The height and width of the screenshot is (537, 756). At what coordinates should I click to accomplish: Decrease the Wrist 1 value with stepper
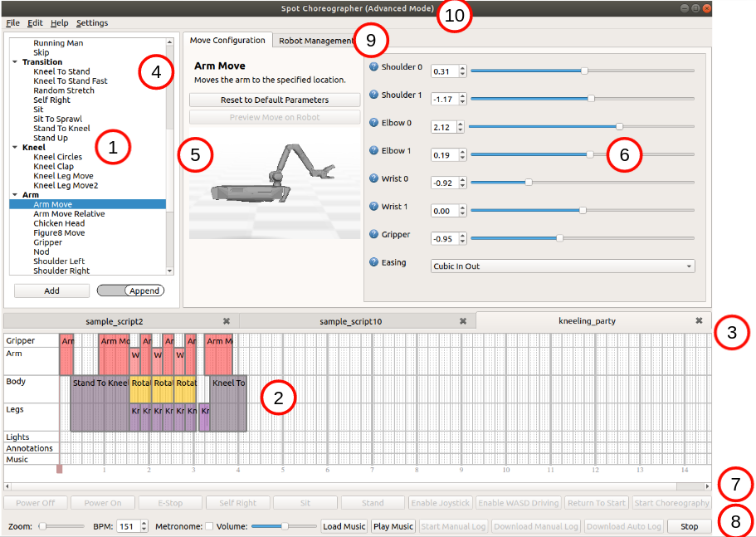pyautogui.click(x=463, y=213)
